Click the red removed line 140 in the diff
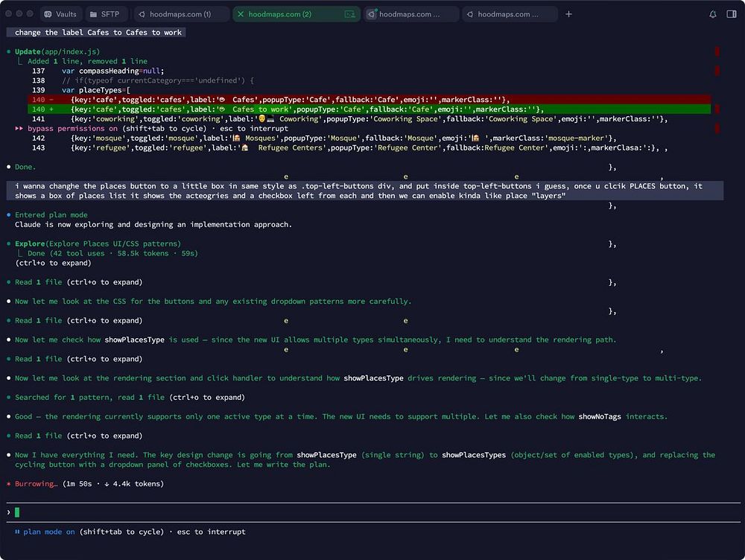 (x=298, y=100)
